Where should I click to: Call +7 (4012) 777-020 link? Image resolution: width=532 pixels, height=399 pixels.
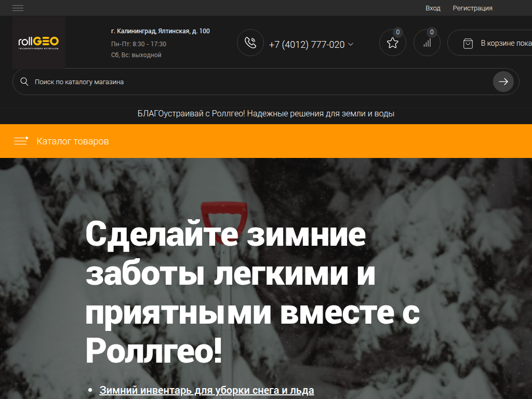[x=307, y=45]
